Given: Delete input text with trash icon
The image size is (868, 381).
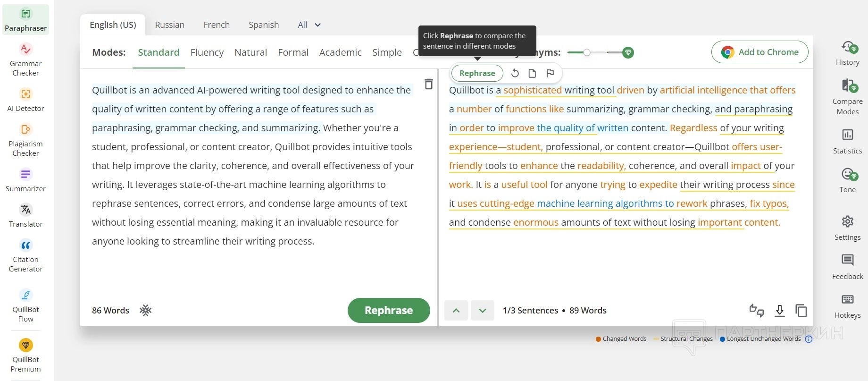Looking at the screenshot, I should click(x=428, y=84).
